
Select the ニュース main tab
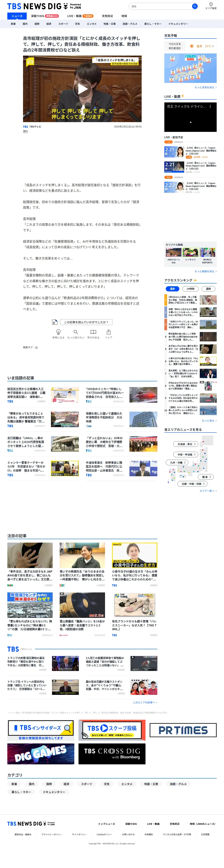[x=17, y=16]
